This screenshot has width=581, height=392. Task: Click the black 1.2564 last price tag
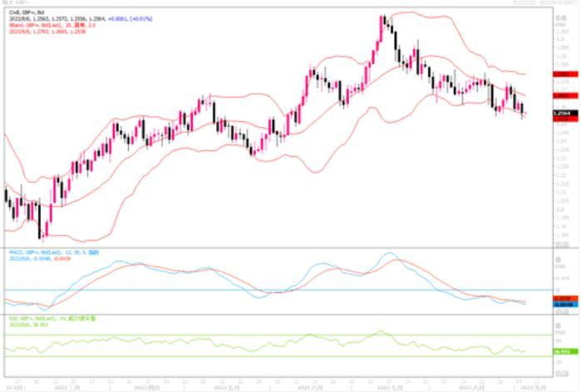pyautogui.click(x=565, y=113)
